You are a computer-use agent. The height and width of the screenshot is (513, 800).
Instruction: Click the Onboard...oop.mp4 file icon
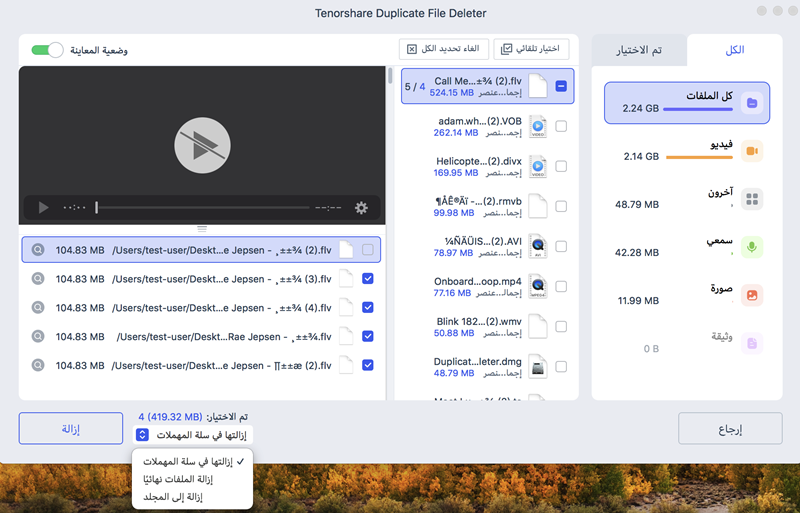[x=538, y=286]
